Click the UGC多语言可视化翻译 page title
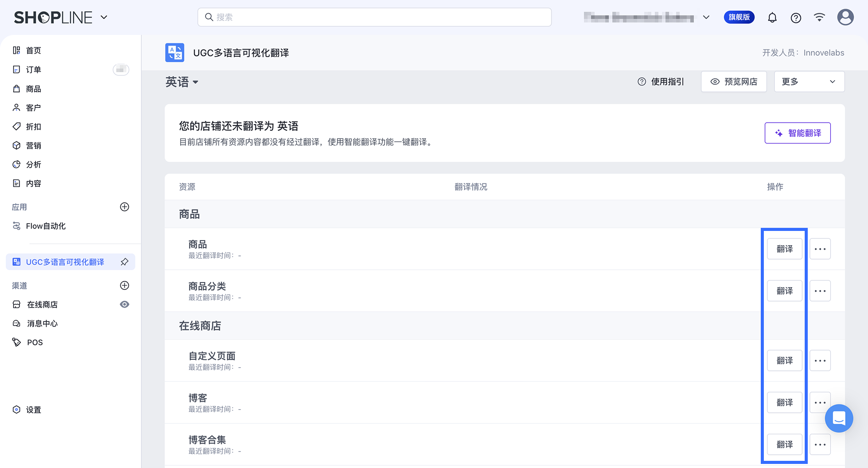The image size is (868, 468). [241, 53]
